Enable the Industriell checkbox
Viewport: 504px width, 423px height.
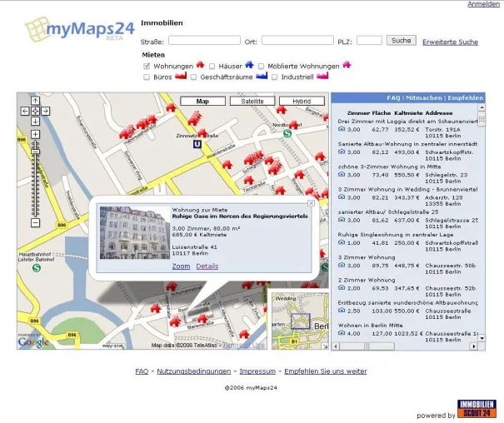click(275, 77)
